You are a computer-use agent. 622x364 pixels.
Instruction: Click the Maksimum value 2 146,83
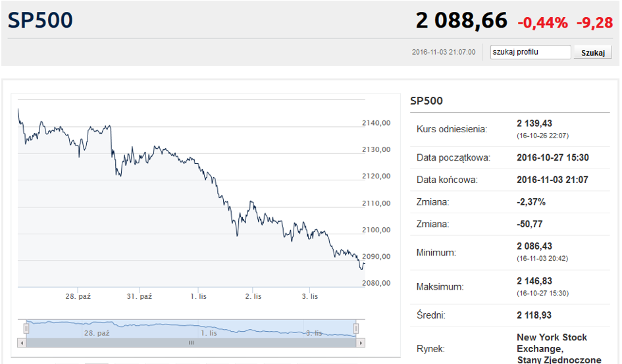pos(534,281)
